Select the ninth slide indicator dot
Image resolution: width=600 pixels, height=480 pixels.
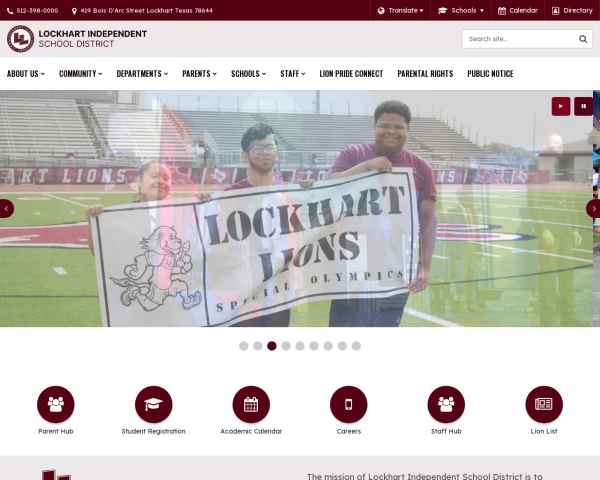click(356, 346)
